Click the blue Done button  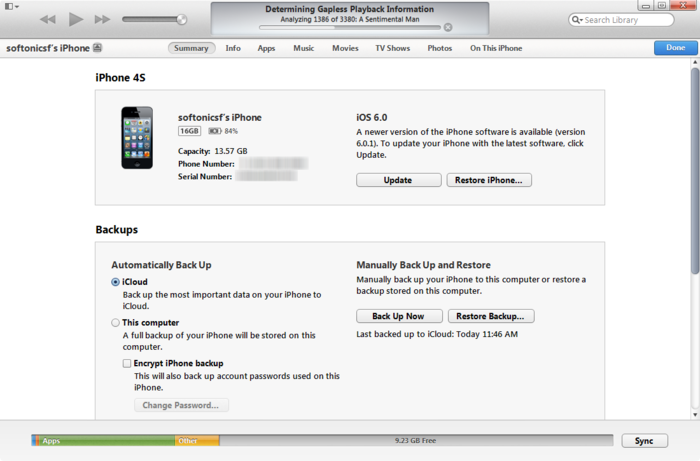(x=675, y=48)
